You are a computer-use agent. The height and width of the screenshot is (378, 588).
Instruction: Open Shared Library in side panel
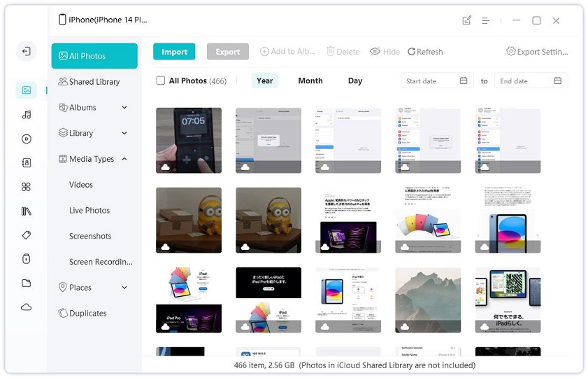[89, 81]
